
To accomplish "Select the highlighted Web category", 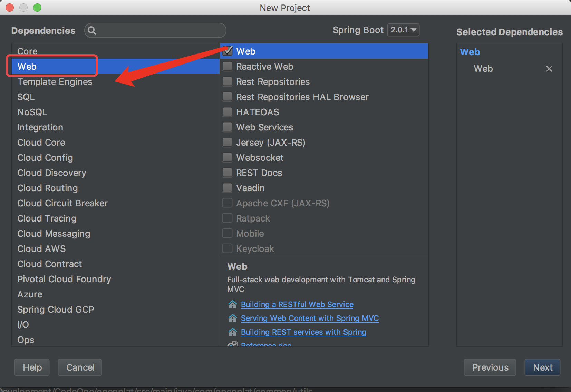I will [x=116, y=66].
